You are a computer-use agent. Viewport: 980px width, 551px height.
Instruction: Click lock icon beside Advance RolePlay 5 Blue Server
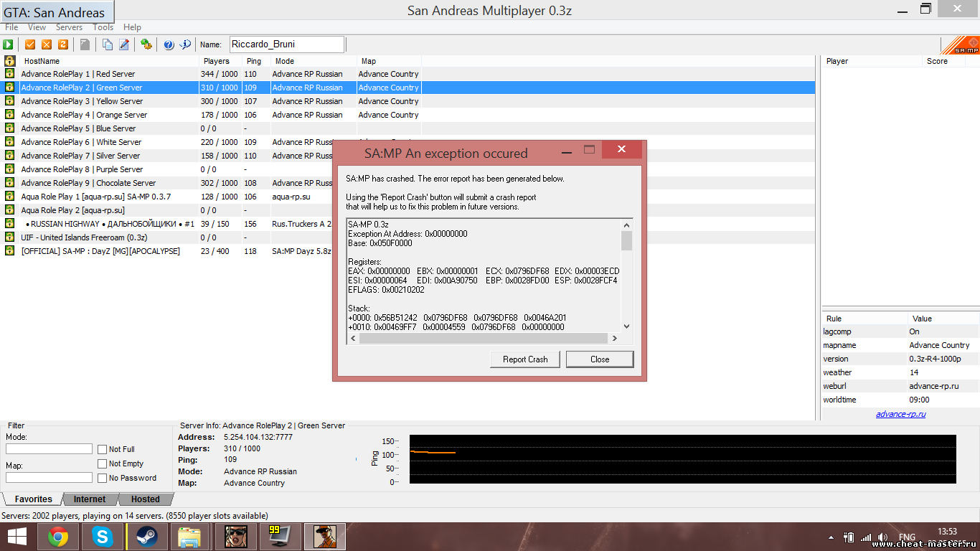pyautogui.click(x=10, y=128)
